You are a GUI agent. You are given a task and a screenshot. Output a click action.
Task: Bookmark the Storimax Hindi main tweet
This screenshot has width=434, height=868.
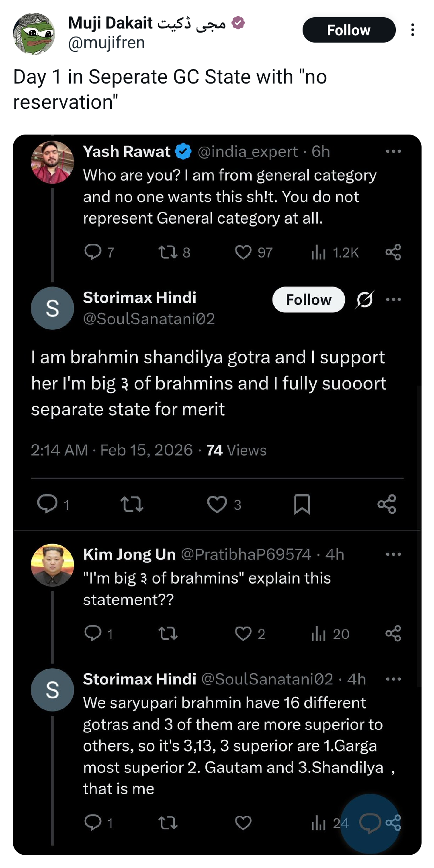point(302,504)
